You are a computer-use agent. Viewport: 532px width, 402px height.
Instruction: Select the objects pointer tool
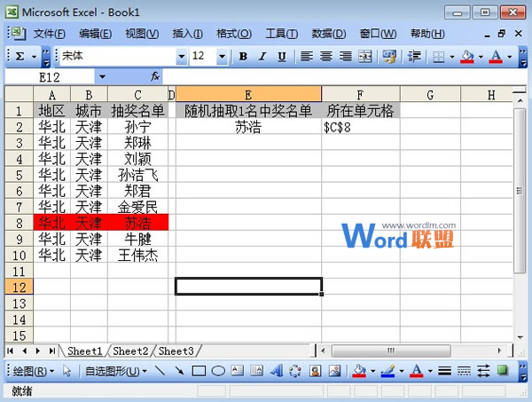tap(66, 371)
